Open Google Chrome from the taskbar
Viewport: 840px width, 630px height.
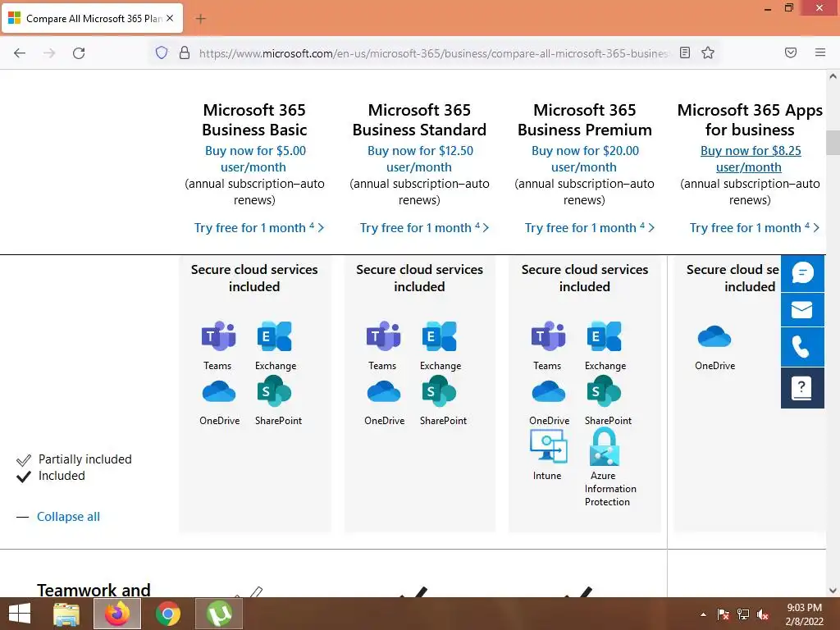click(x=168, y=614)
